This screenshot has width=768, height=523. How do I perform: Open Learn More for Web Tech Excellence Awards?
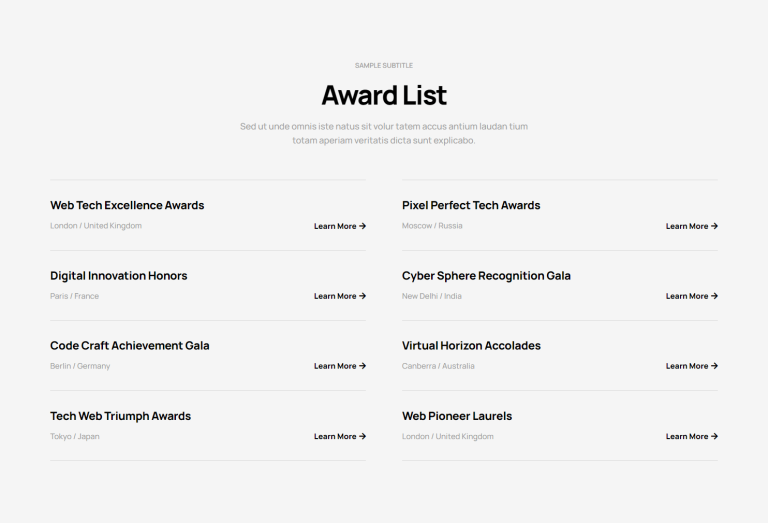(335, 226)
